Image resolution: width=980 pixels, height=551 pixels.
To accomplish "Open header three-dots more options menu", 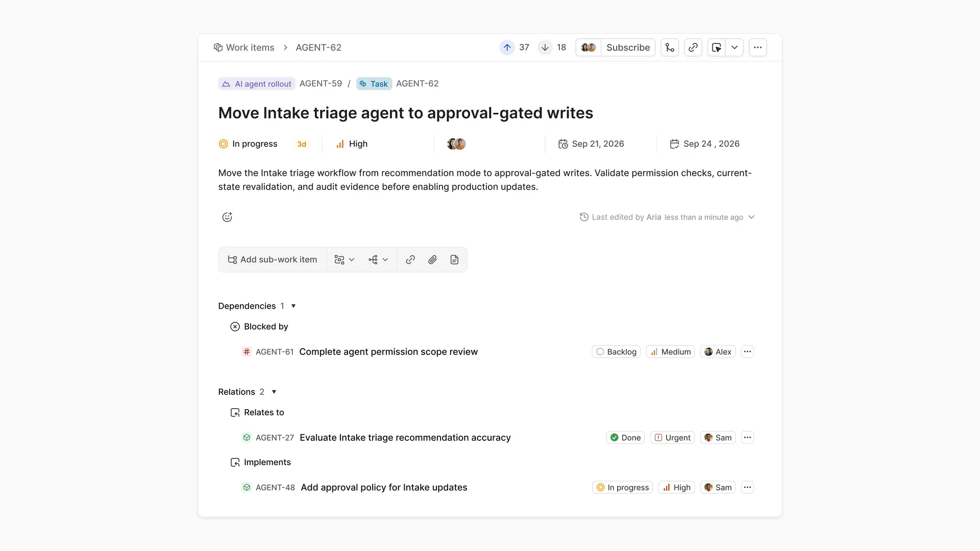I will (x=757, y=47).
